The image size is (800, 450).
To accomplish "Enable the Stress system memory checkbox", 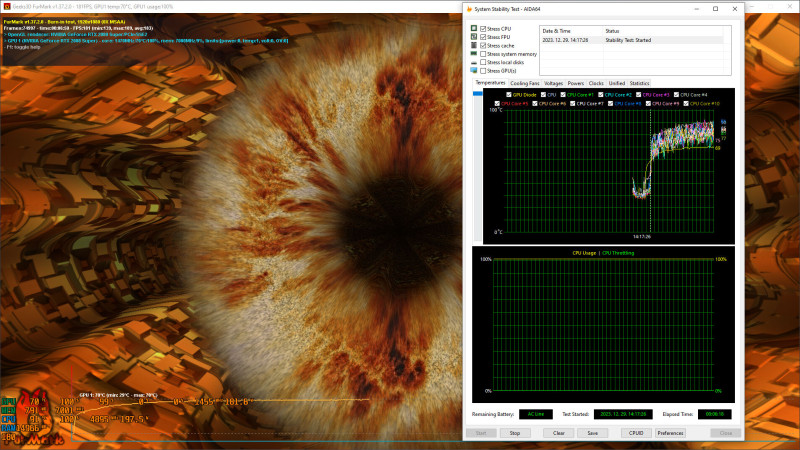I will pyautogui.click(x=484, y=54).
